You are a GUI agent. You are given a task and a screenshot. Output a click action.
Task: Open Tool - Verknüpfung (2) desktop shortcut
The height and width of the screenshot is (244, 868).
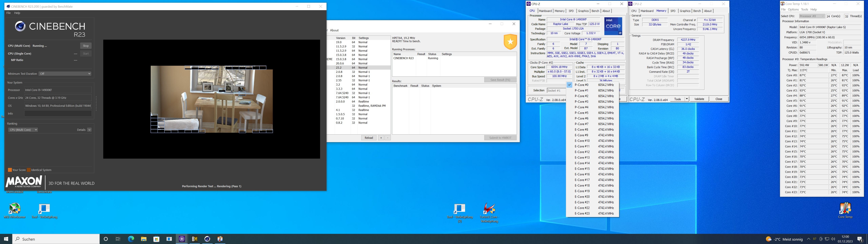pos(460,213)
